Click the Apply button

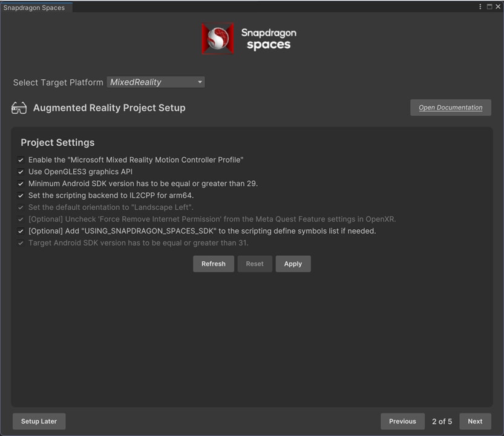(x=293, y=264)
